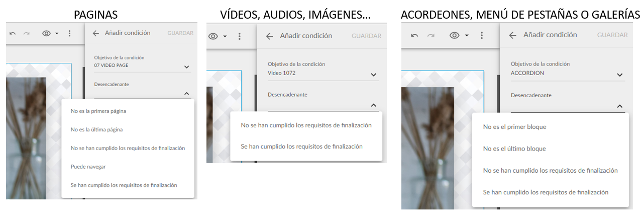Click the blurred image in ACORDEONES canvas
The height and width of the screenshot is (216, 644).
click(x=427, y=148)
